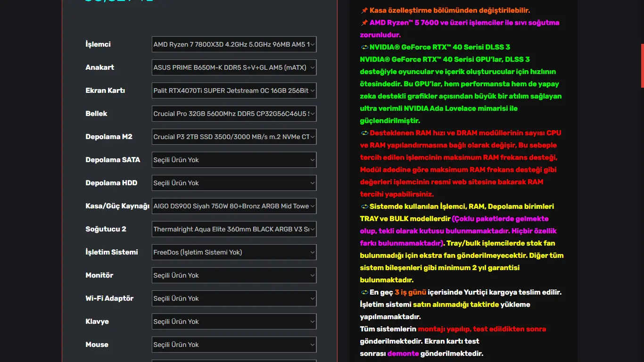Expand the Depolama M2 dropdown
Screen dimensions: 644x362
(234, 137)
